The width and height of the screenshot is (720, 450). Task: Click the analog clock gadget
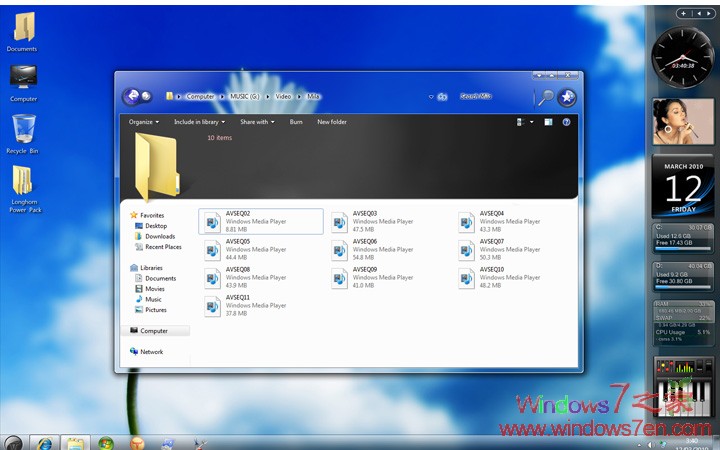tap(683, 57)
